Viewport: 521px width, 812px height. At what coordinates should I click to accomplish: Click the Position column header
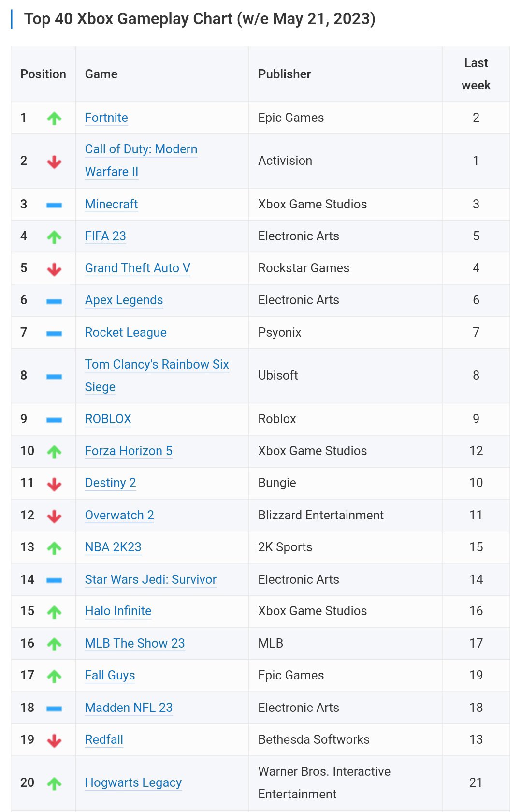[x=43, y=74]
